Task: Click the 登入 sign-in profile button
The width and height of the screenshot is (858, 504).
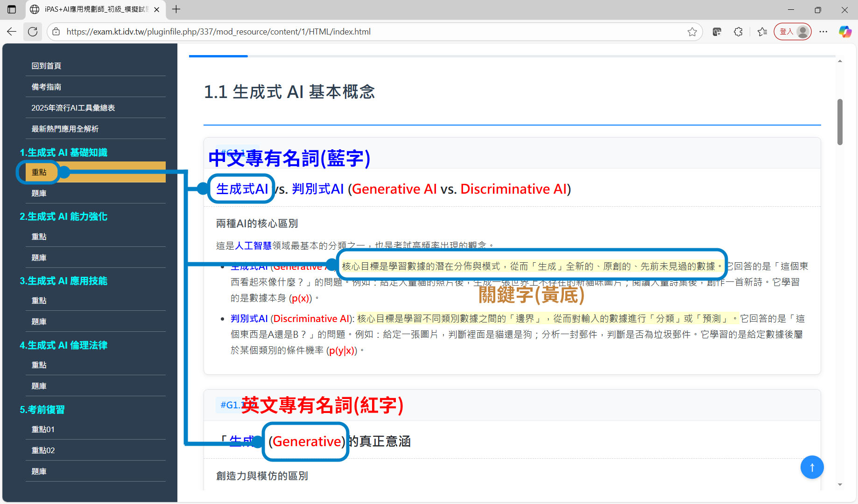Action: (x=793, y=32)
